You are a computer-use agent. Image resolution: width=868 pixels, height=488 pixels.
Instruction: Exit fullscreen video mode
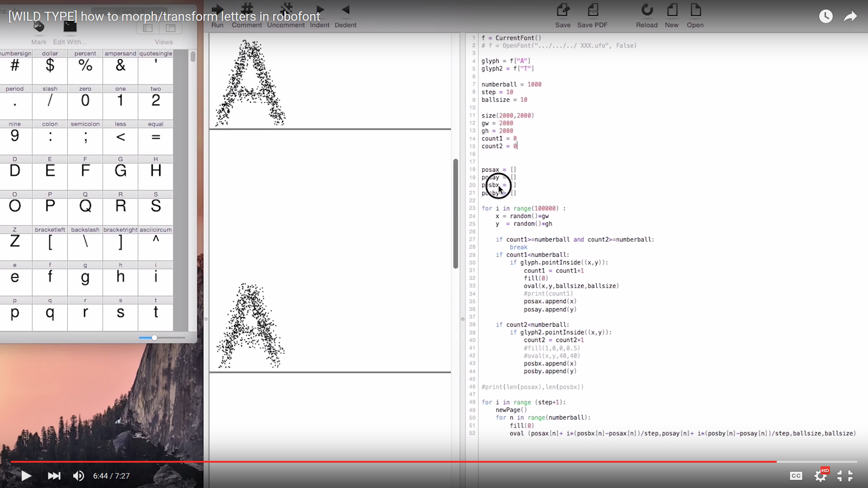pyautogui.click(x=844, y=476)
